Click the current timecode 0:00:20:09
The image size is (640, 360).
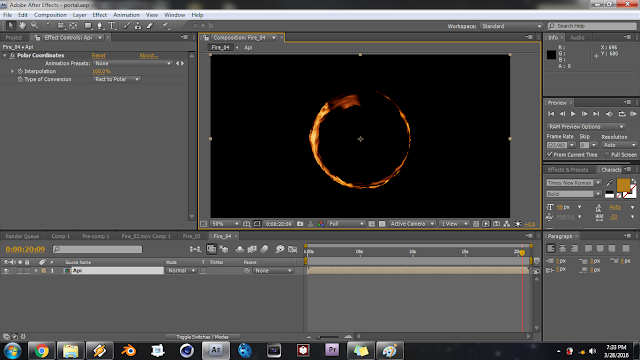pos(25,249)
